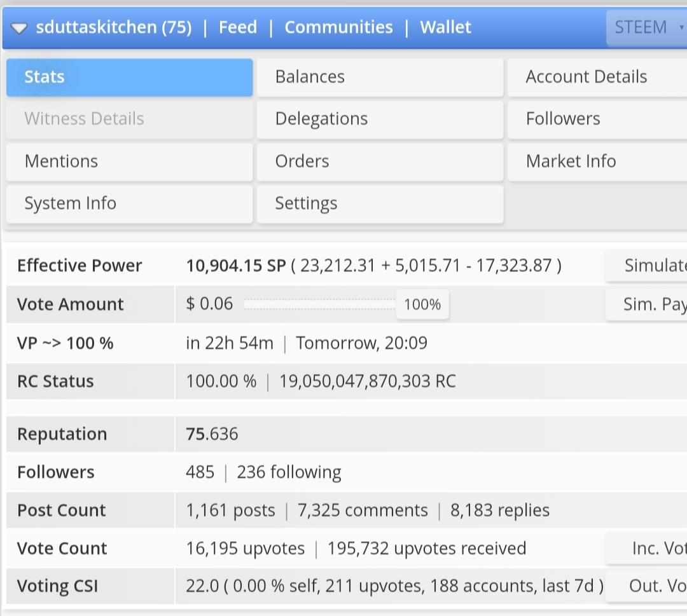The height and width of the screenshot is (616, 687).
Task: Click the Sim. Payout button
Action: tap(648, 305)
